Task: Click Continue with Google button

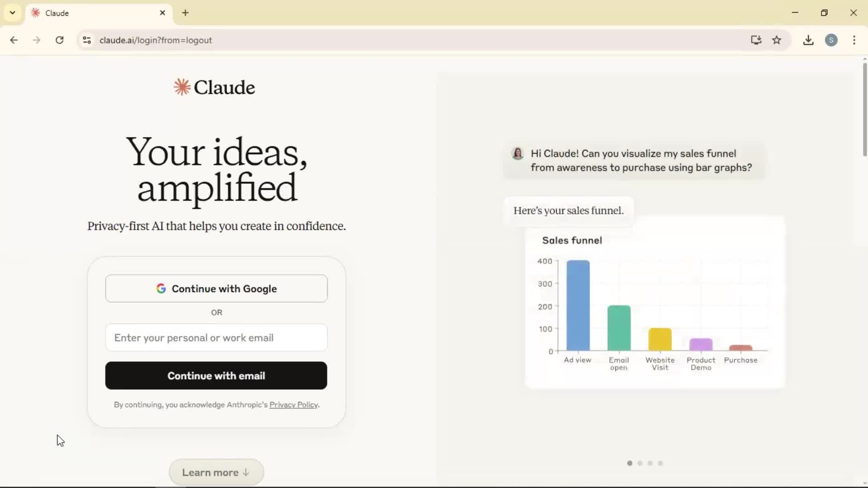Action: coord(216,288)
